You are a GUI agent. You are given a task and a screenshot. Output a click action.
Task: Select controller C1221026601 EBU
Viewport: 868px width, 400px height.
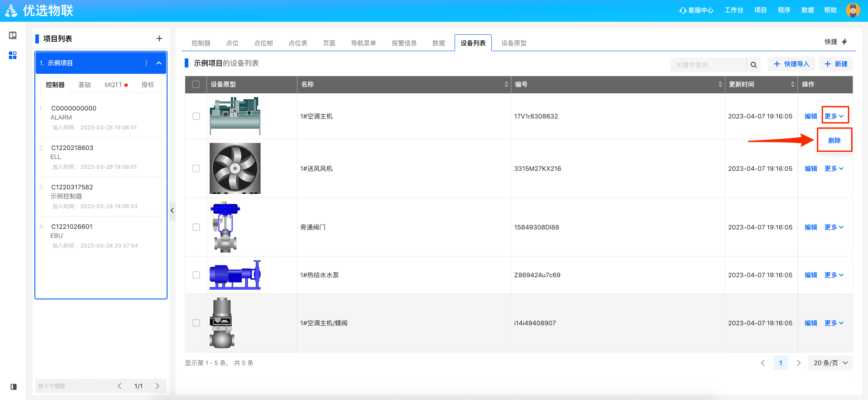101,236
